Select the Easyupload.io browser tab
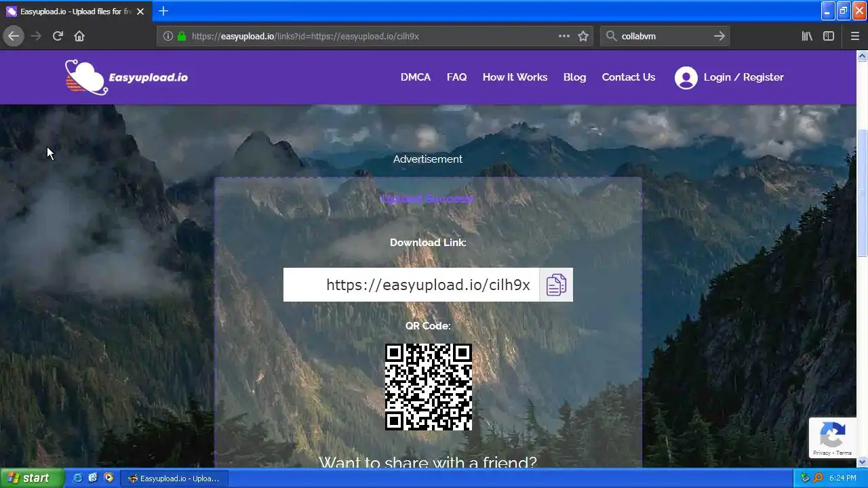The image size is (868, 488). point(76,12)
